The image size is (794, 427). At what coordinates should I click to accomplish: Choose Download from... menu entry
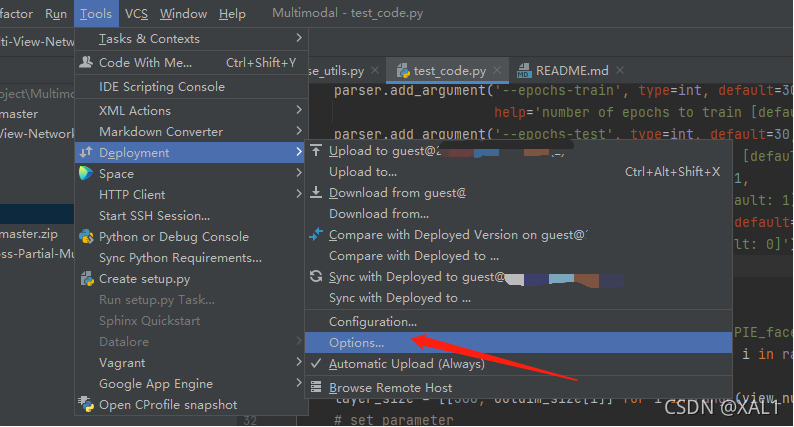point(519,214)
